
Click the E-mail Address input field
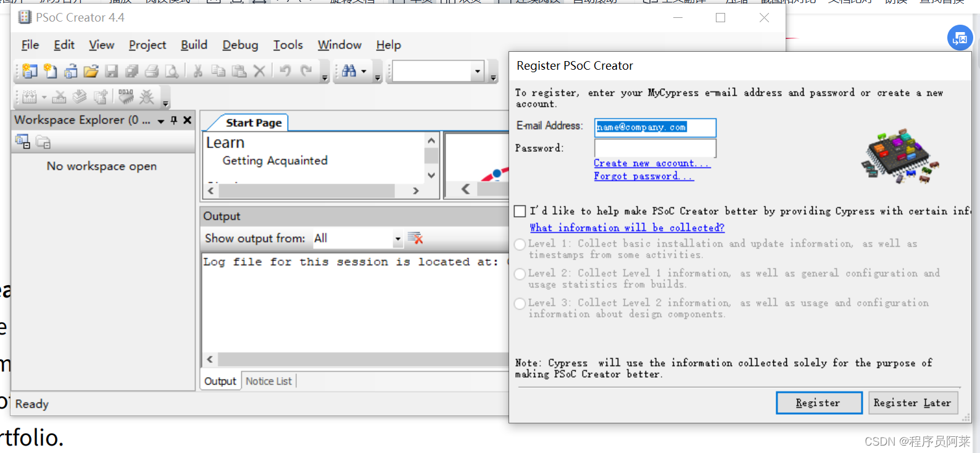coord(655,128)
